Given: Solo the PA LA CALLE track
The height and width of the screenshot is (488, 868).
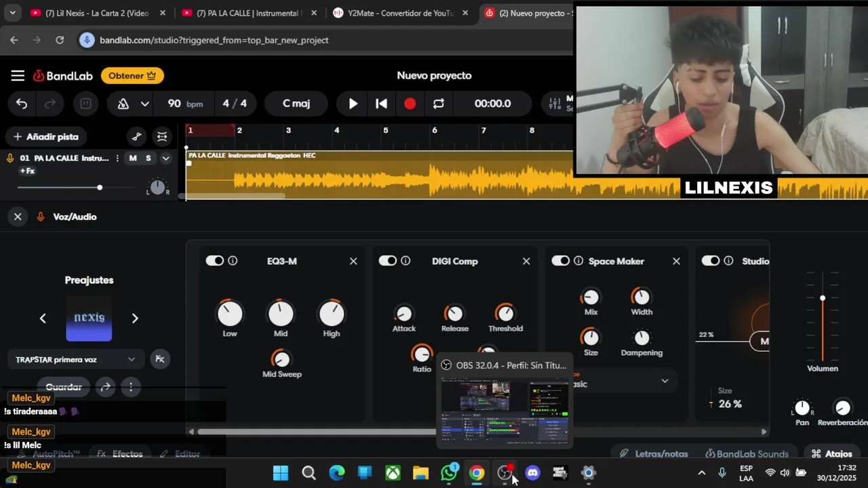Looking at the screenshot, I should point(148,158).
